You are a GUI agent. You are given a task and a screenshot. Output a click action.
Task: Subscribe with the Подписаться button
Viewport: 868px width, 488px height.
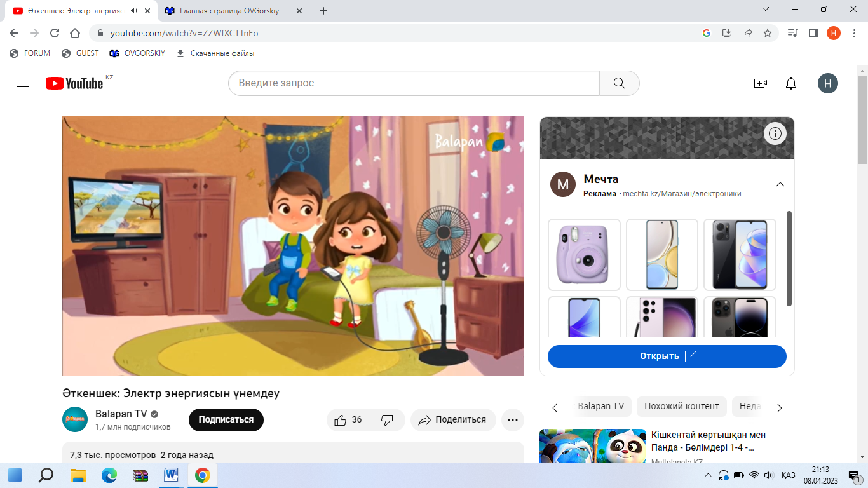[226, 420]
